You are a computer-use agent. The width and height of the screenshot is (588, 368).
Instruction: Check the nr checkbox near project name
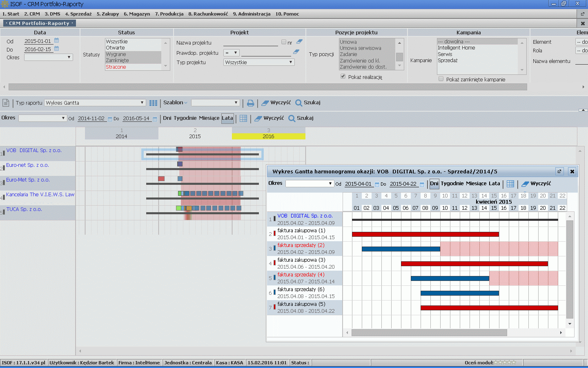click(x=284, y=42)
